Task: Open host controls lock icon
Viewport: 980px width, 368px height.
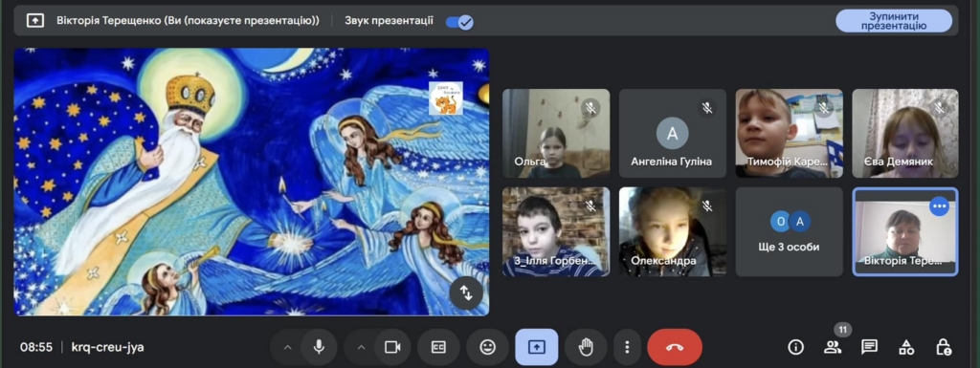Action: coord(943,347)
